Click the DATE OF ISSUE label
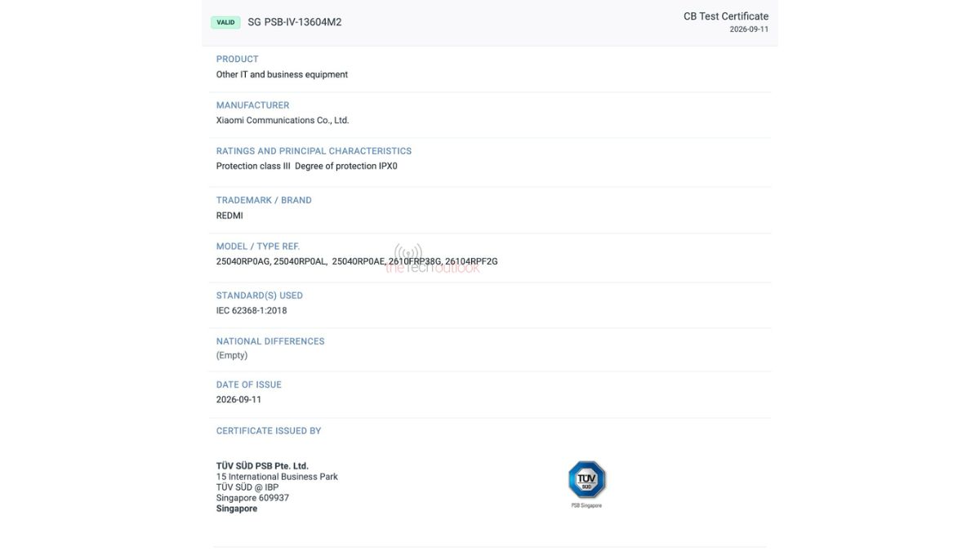The image size is (980, 551). pos(249,384)
